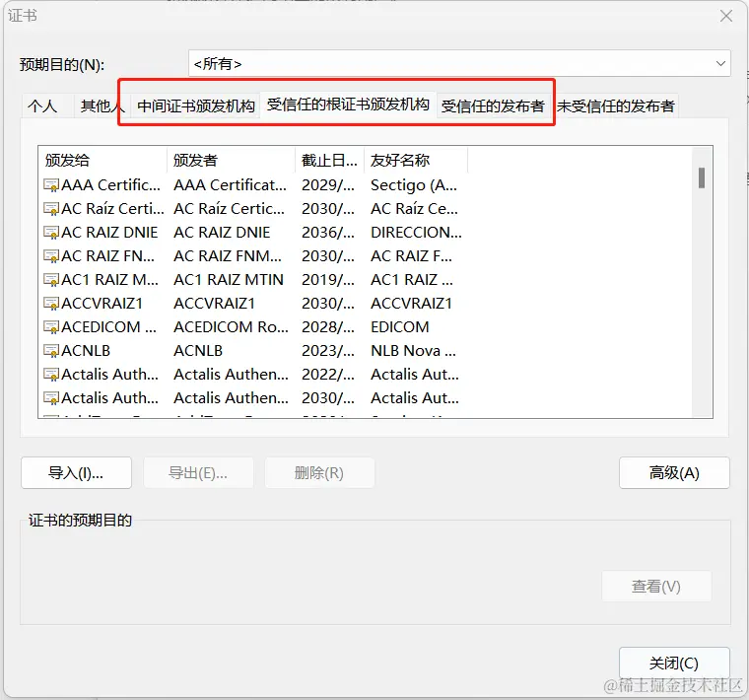Click certificate icon of Actalis row expiring 2022

[51, 375]
